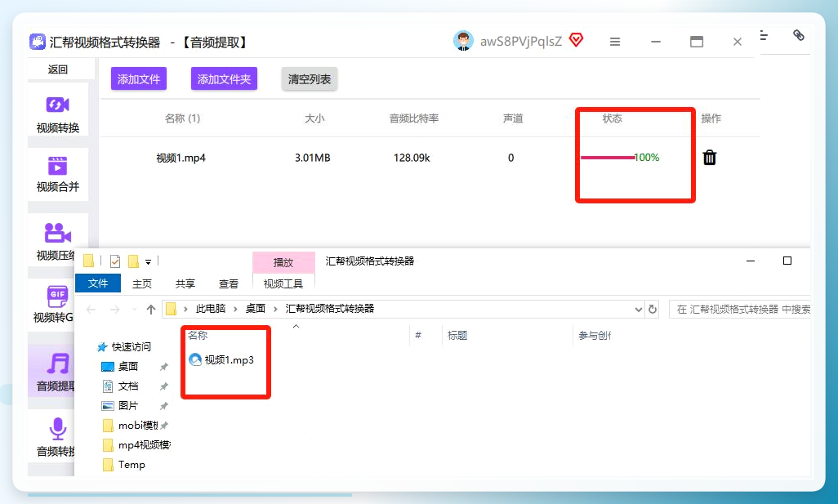Click the red VIP diamond badge

point(576,40)
